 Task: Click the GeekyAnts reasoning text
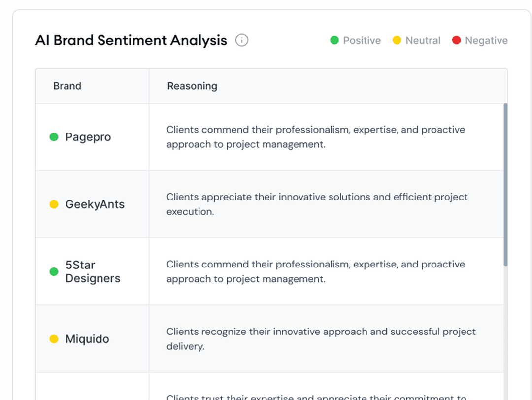point(317,204)
